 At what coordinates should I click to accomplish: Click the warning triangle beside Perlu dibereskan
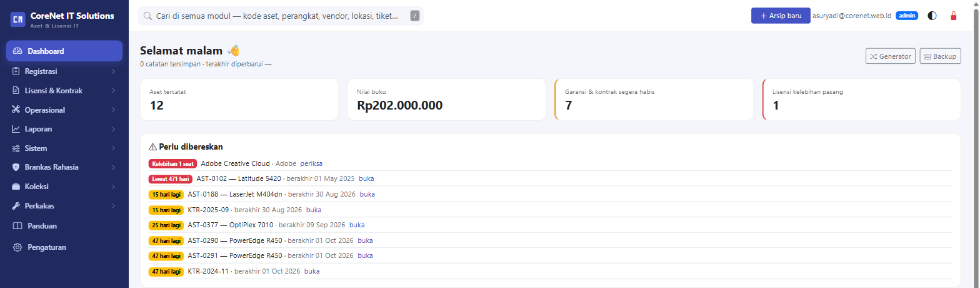point(152,147)
